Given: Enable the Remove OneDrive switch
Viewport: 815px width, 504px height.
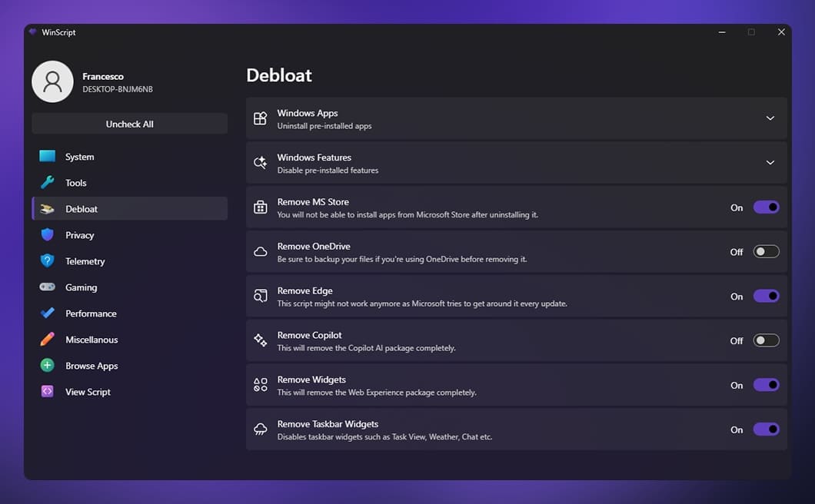Looking at the screenshot, I should point(766,251).
